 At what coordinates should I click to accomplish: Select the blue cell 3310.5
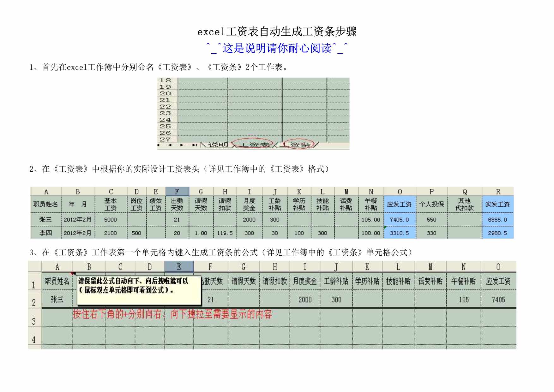pos(400,233)
